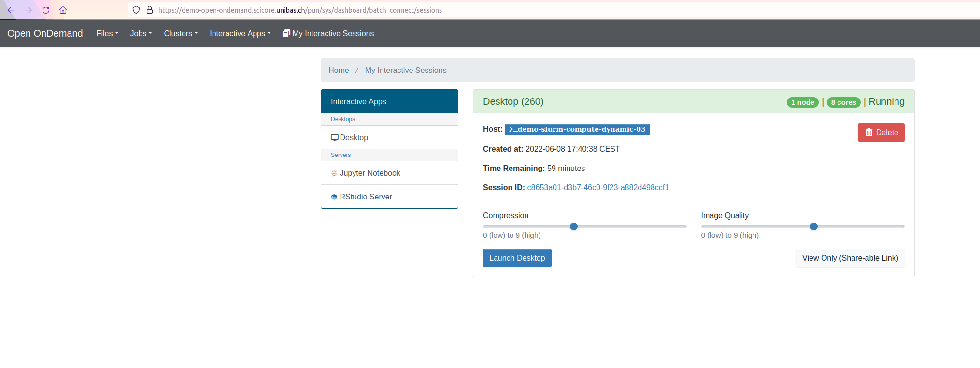Click the browser reload icon
The height and width of the screenshot is (368, 980).
click(x=46, y=10)
